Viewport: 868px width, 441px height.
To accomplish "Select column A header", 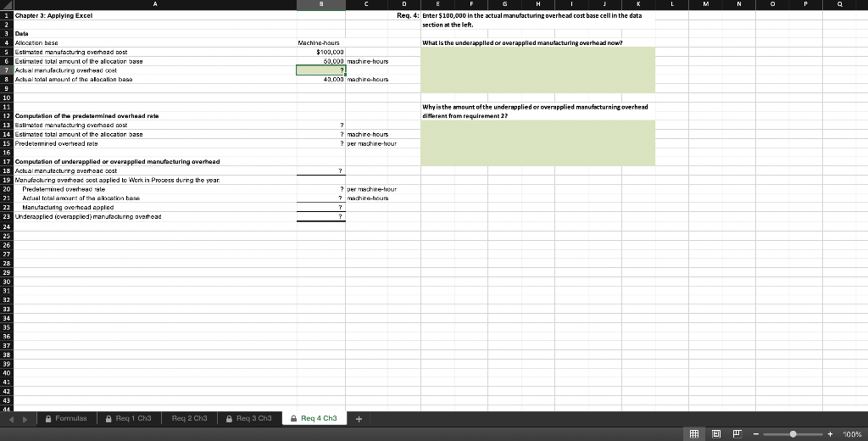I will point(154,4).
